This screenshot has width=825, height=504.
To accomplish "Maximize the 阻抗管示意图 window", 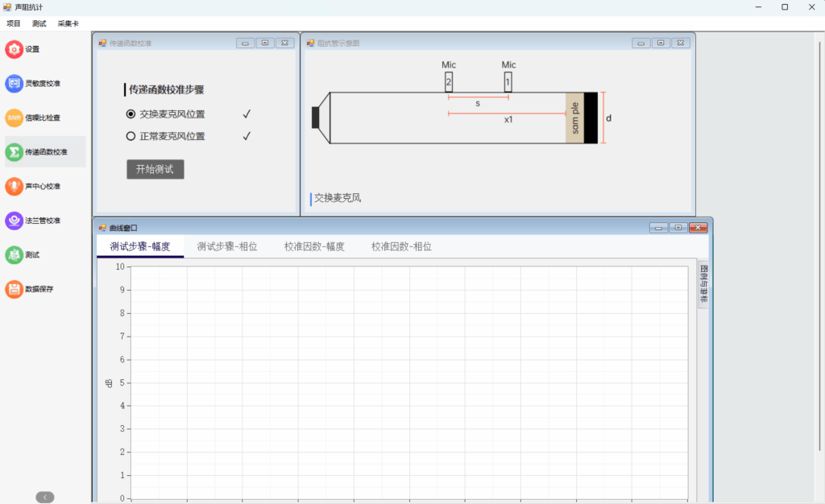I will [x=661, y=43].
